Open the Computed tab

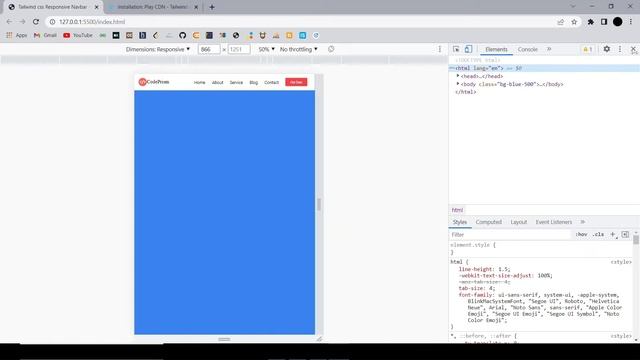(488, 222)
